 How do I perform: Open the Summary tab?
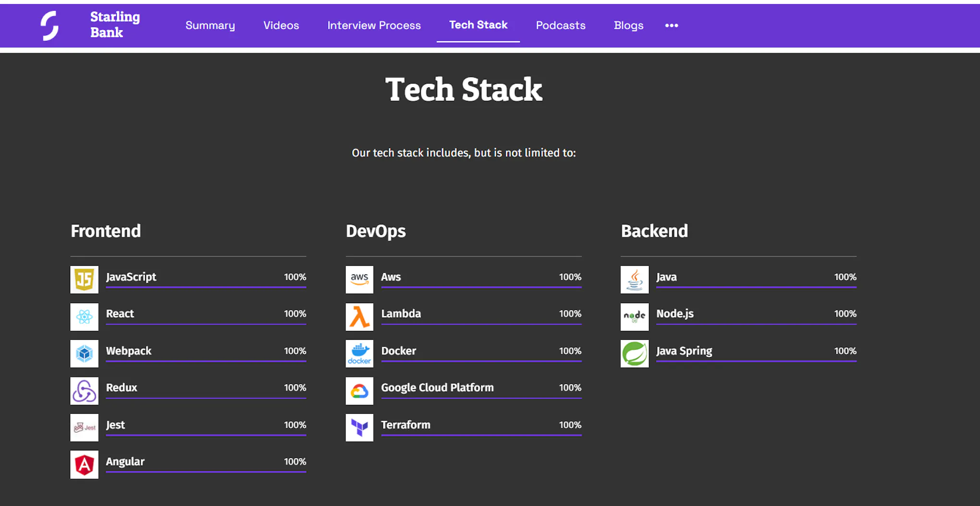tap(210, 25)
